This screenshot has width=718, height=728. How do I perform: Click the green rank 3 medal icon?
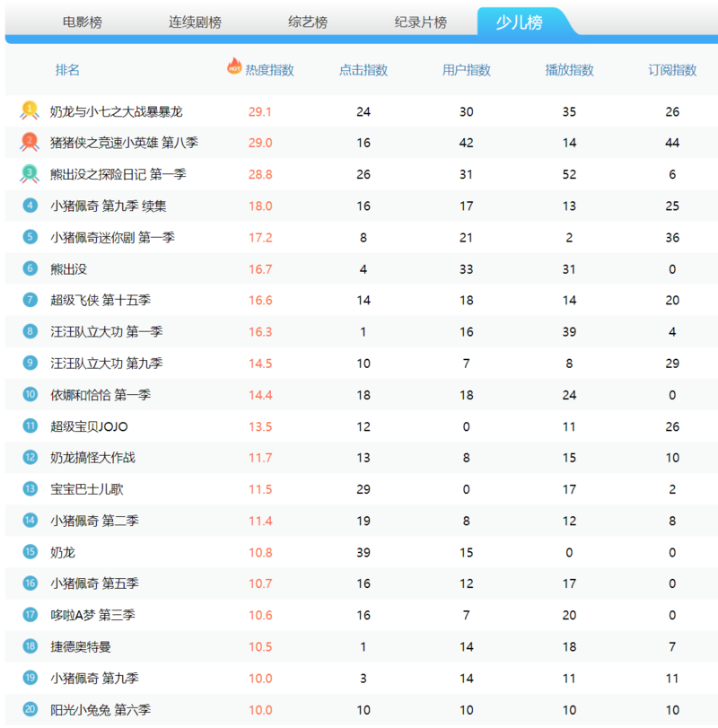coord(30,173)
